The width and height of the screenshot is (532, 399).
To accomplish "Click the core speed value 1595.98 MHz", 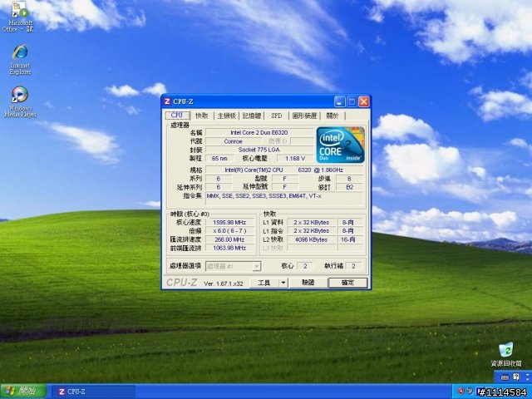I will pyautogui.click(x=229, y=222).
